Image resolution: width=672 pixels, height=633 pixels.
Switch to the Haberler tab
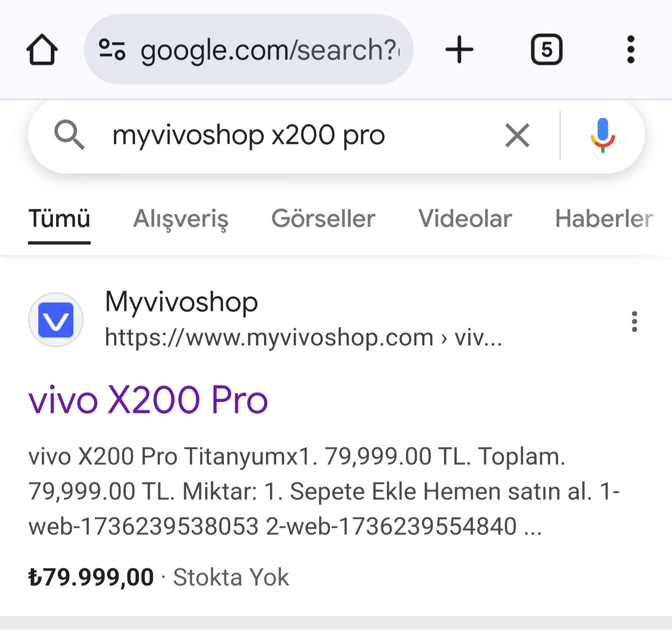(604, 219)
